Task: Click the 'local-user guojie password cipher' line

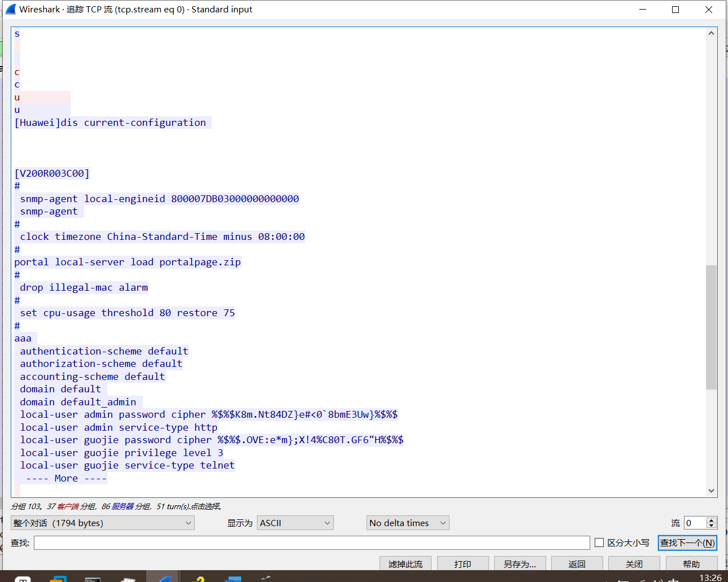Action: 211,440
